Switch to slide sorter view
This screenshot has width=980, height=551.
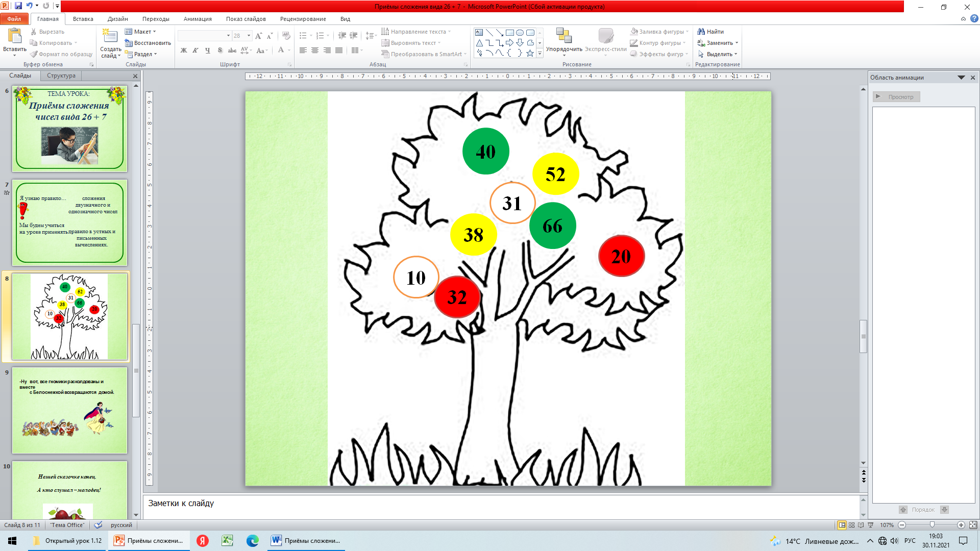tap(851, 525)
